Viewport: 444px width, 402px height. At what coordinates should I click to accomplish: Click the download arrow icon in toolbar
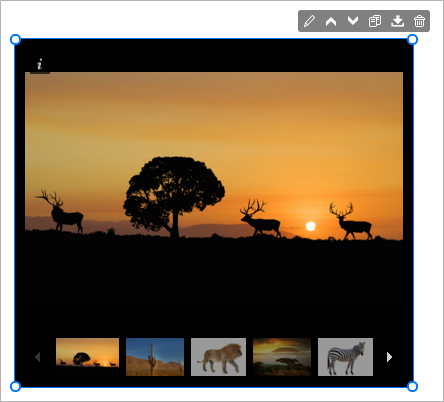click(x=397, y=21)
